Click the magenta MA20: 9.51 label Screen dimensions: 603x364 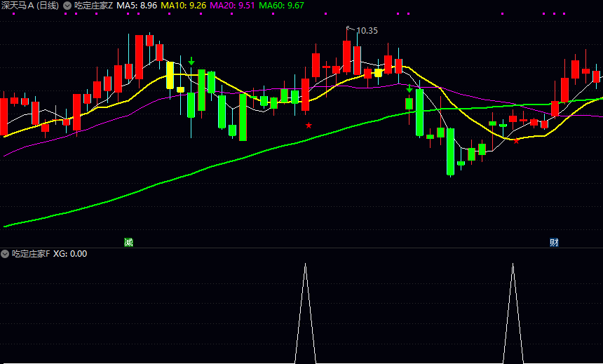click(x=232, y=6)
